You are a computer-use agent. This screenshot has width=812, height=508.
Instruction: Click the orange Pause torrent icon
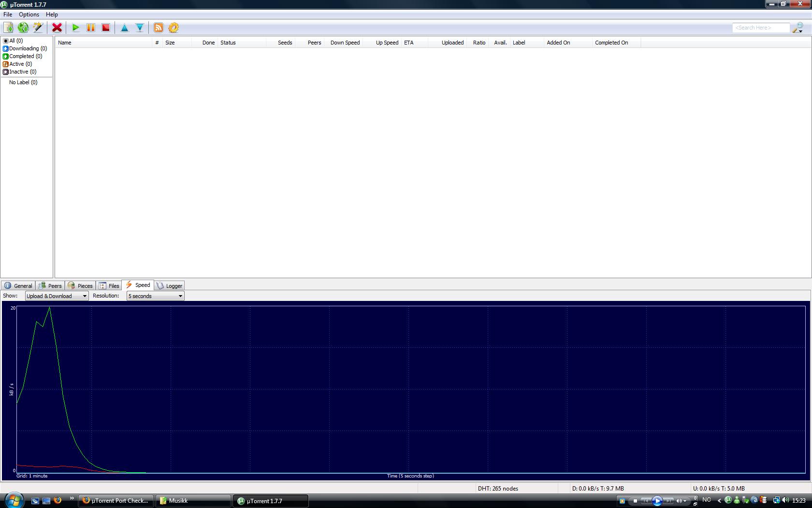pyautogui.click(x=91, y=28)
